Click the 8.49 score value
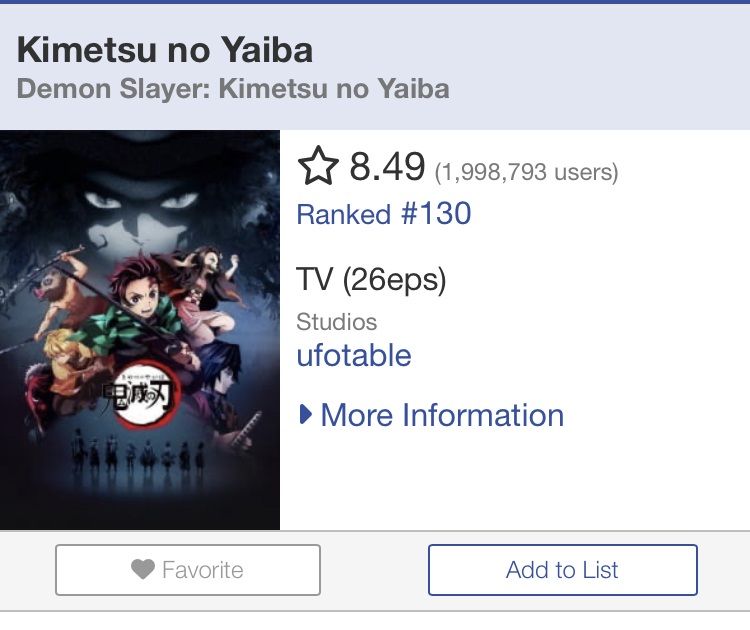 (387, 167)
